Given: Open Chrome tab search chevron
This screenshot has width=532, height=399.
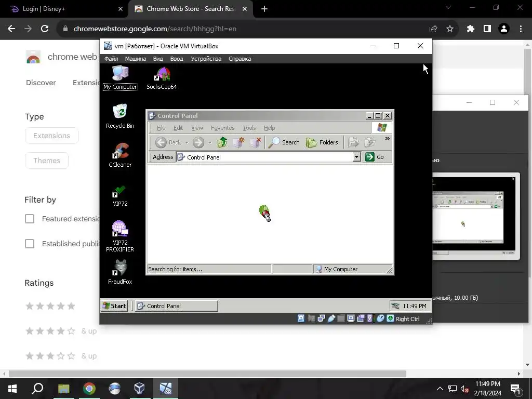Looking at the screenshot, I should 448,7.
